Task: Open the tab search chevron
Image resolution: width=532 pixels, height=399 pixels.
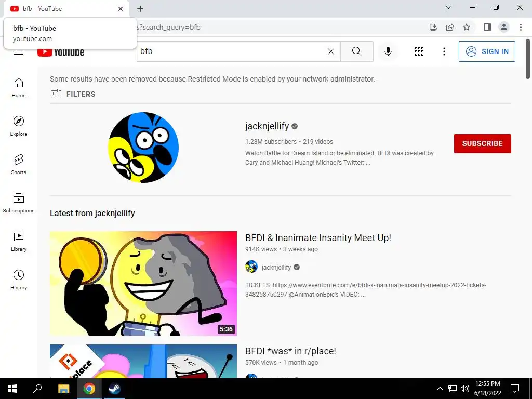Action: coord(448,7)
